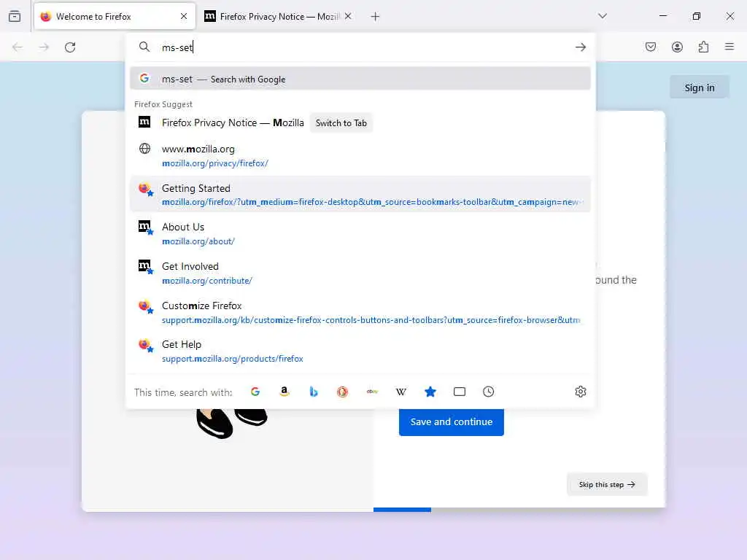
Task: Click the address bar magnifier search icon
Action: tap(144, 47)
